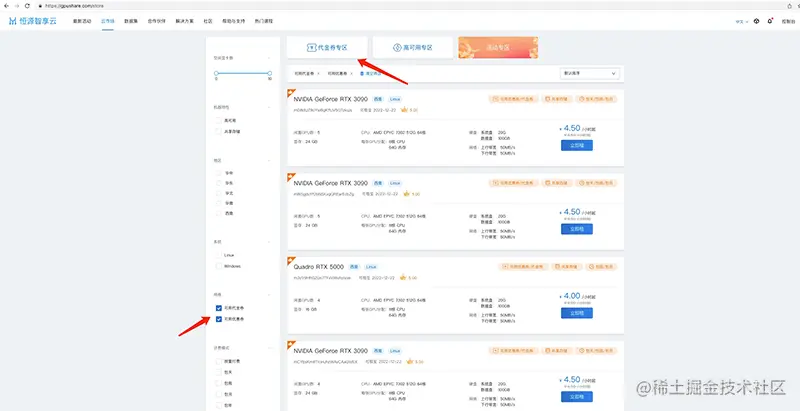Viewport: 800px width, 411px height.
Task: Click the 4.00 price on the Quadro card
Action: 572,296
